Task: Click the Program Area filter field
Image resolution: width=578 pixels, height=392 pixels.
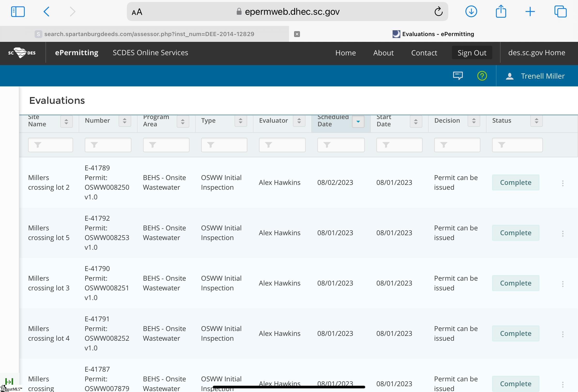Action: pos(166,145)
